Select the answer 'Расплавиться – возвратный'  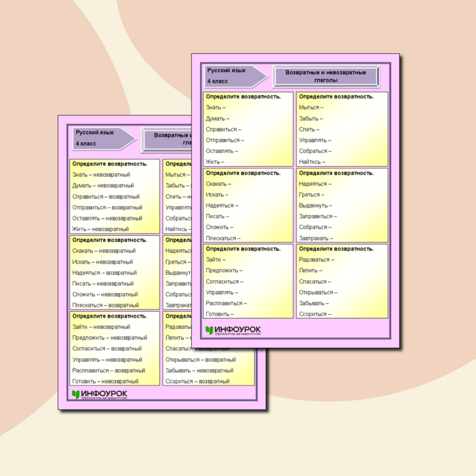point(109,370)
